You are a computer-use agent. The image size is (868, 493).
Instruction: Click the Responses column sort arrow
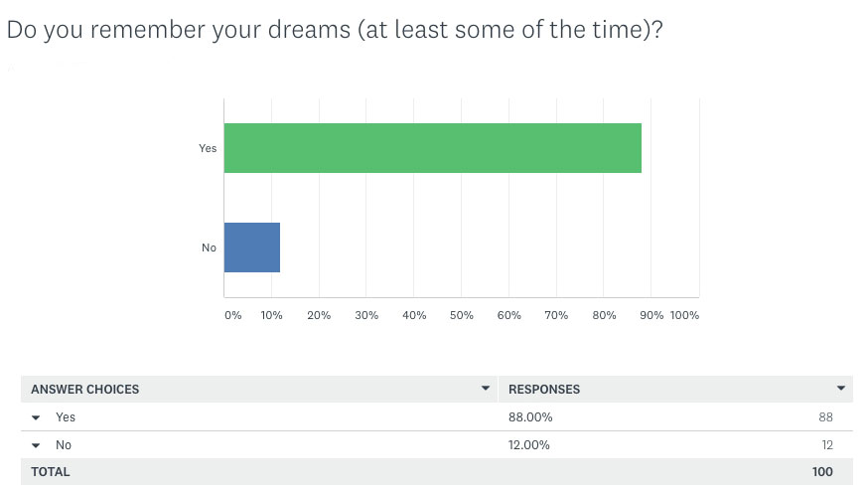coord(841,389)
